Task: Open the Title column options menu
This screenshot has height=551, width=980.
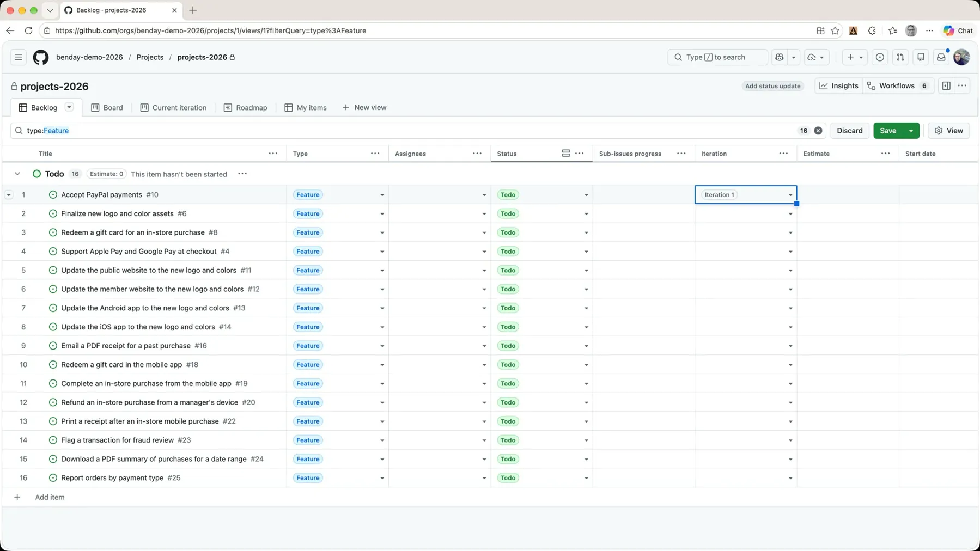Action: (273, 154)
